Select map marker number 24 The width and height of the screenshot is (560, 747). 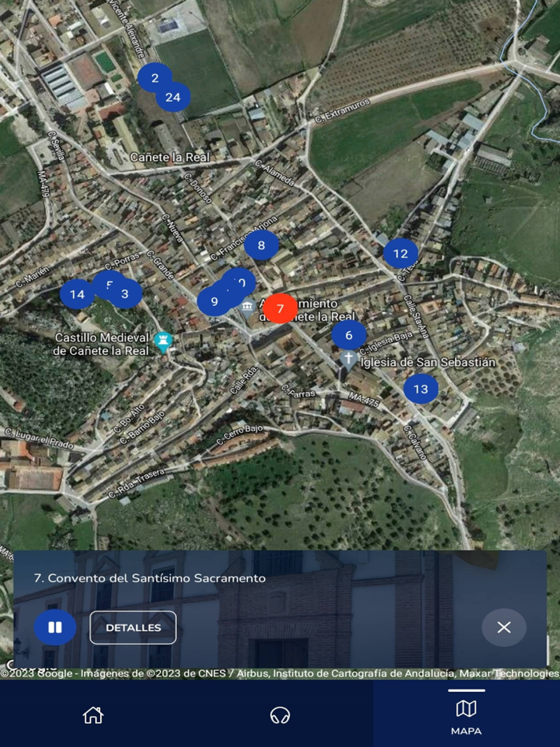click(173, 98)
